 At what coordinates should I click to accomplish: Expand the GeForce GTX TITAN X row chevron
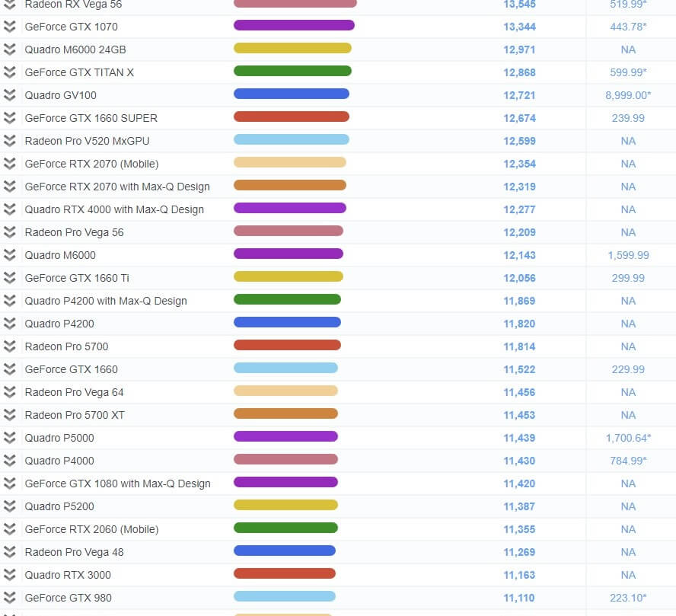[x=9, y=72]
